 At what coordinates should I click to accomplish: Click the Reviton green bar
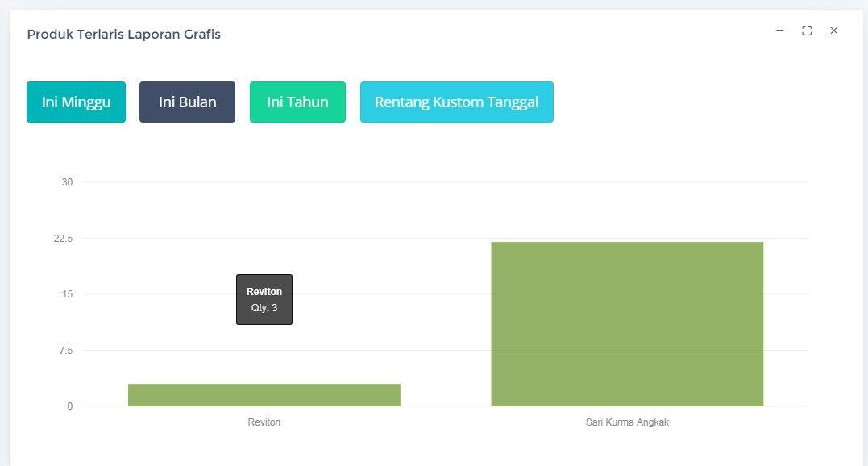click(x=264, y=395)
